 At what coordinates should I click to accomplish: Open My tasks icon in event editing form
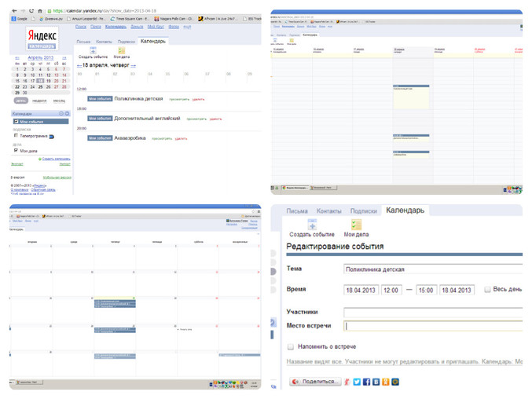(356, 225)
